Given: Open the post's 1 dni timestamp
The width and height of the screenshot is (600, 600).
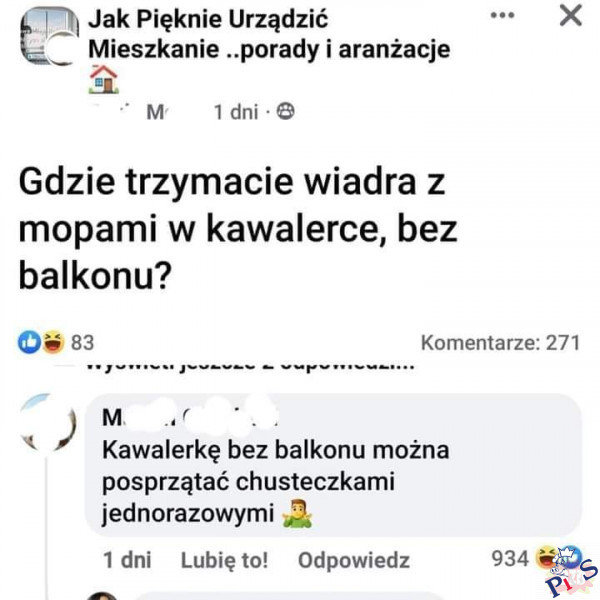Looking at the screenshot, I should 235,112.
